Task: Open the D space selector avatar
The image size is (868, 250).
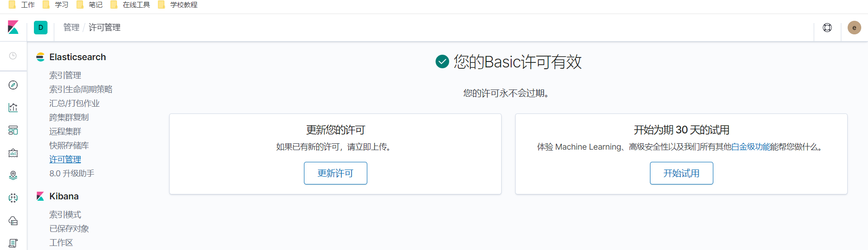Action: 41,28
